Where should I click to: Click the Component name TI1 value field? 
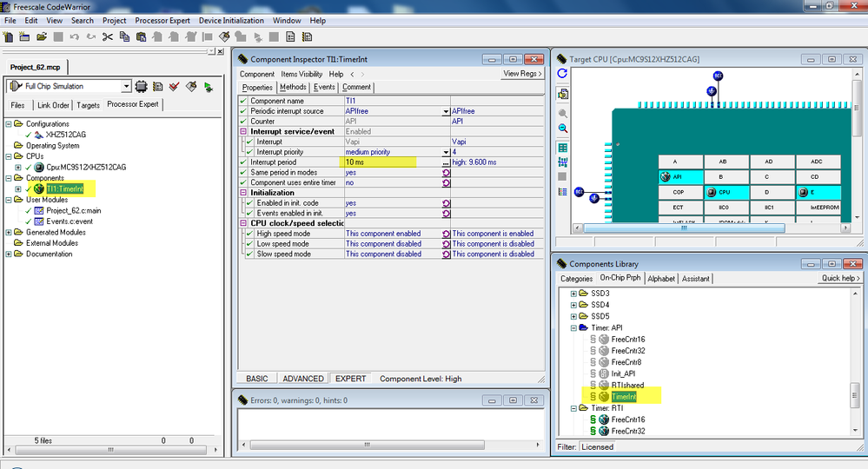point(397,102)
